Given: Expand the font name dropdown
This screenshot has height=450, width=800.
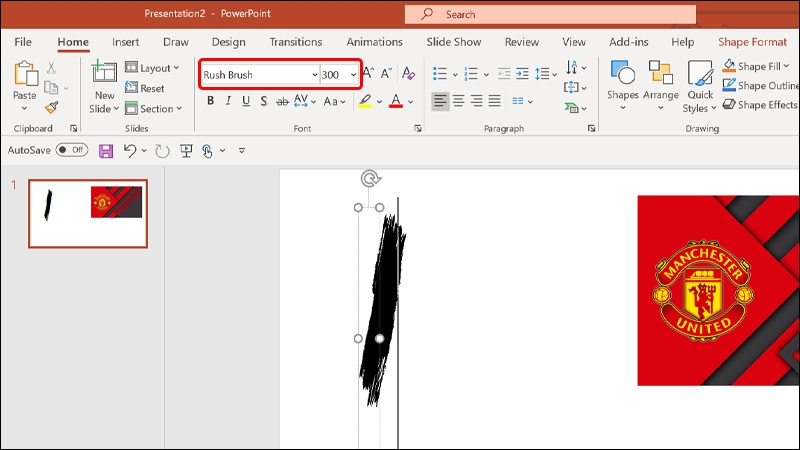Looking at the screenshot, I should pos(315,74).
